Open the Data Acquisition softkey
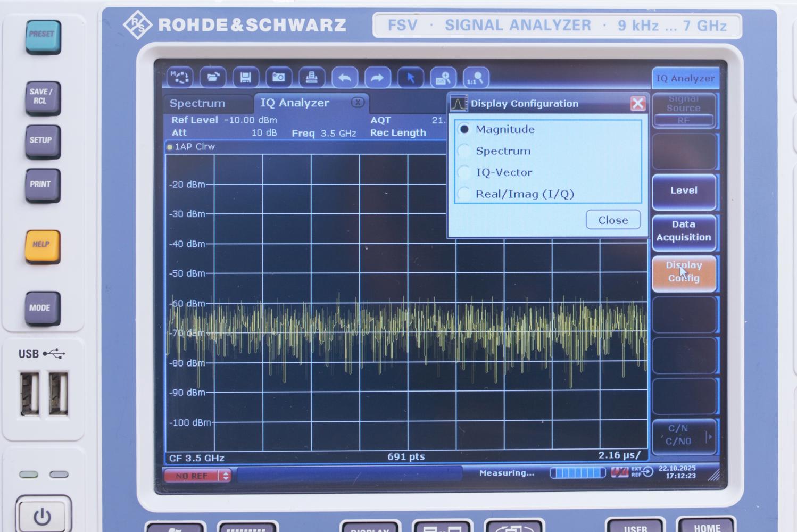 click(684, 231)
